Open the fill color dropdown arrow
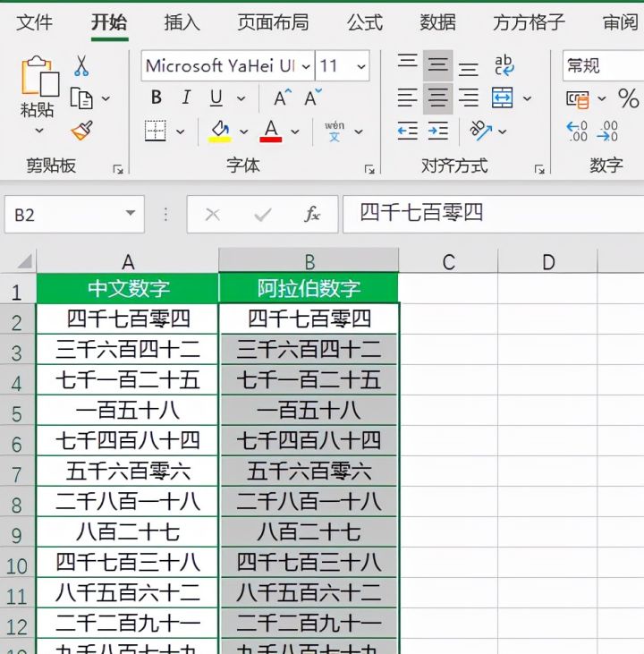This screenshot has height=654, width=644. click(244, 132)
